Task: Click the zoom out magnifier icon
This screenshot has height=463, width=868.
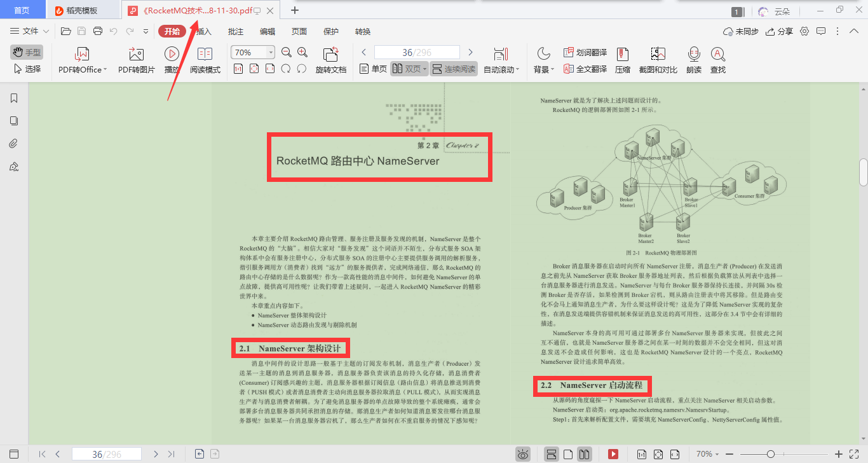Action: coord(286,52)
